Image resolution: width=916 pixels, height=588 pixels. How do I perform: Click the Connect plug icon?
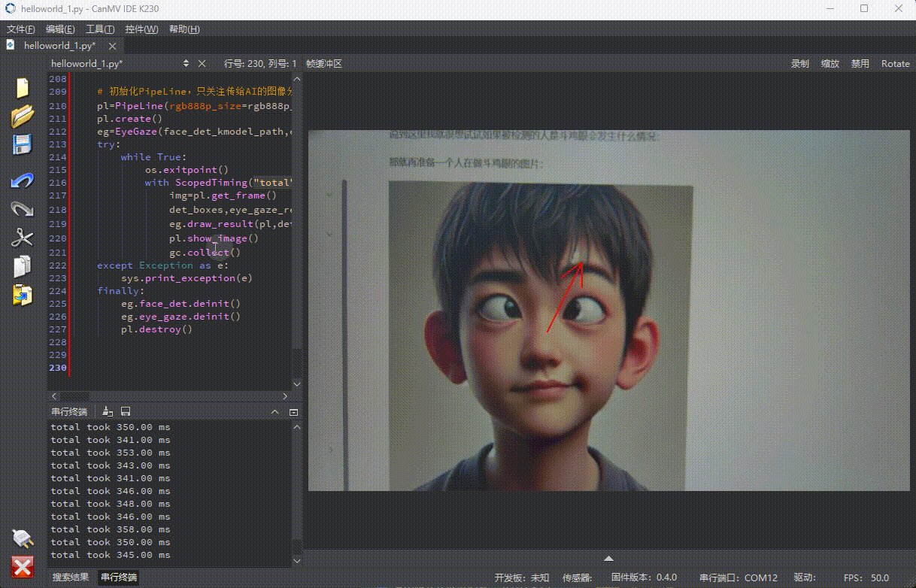coord(23,538)
